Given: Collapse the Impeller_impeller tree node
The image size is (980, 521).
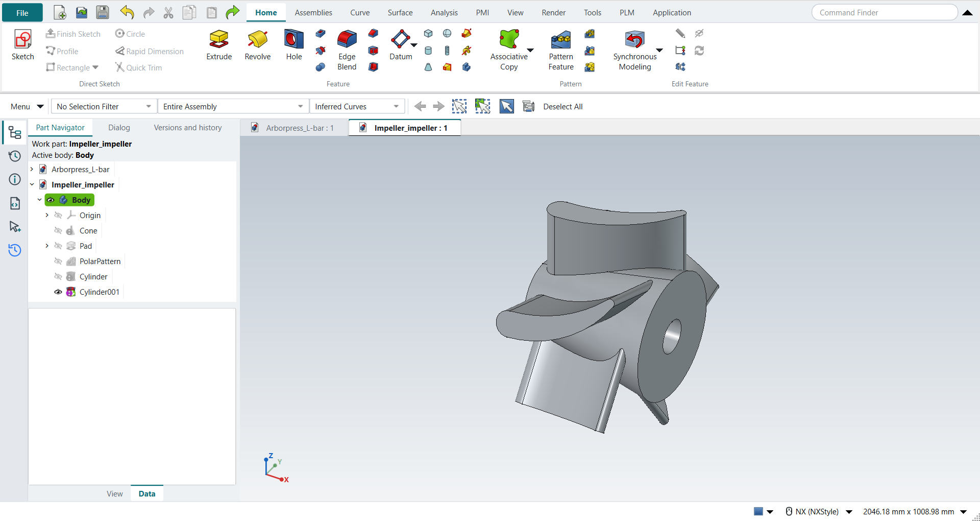Looking at the screenshot, I should [32, 184].
